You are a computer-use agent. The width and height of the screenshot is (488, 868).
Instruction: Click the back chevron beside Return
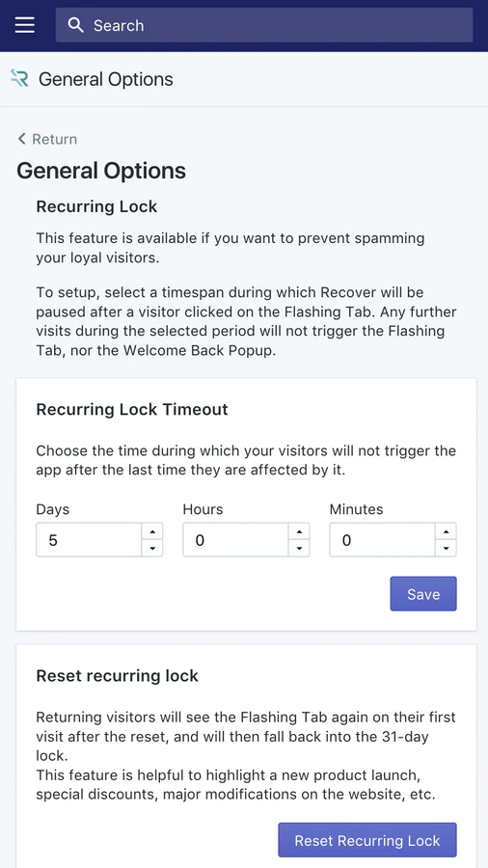coord(21,138)
